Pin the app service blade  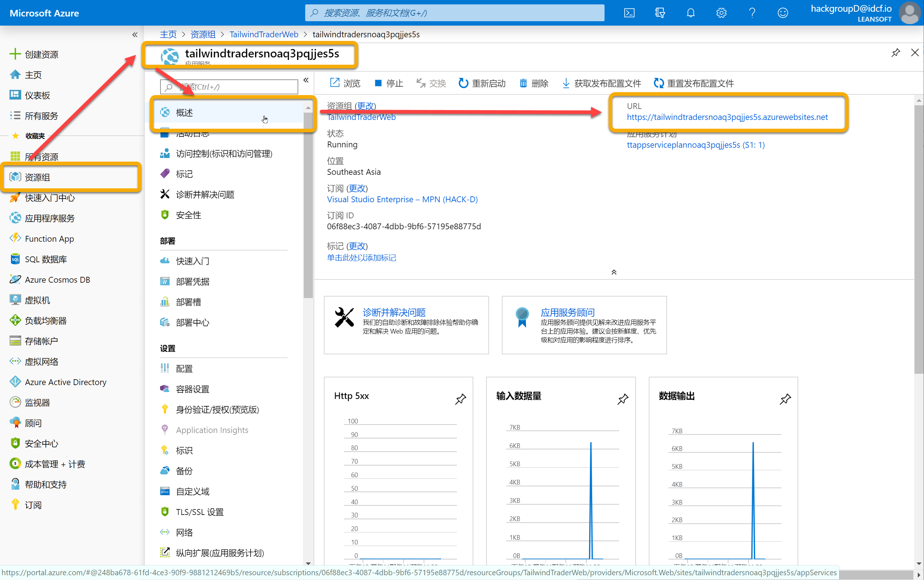click(x=895, y=53)
